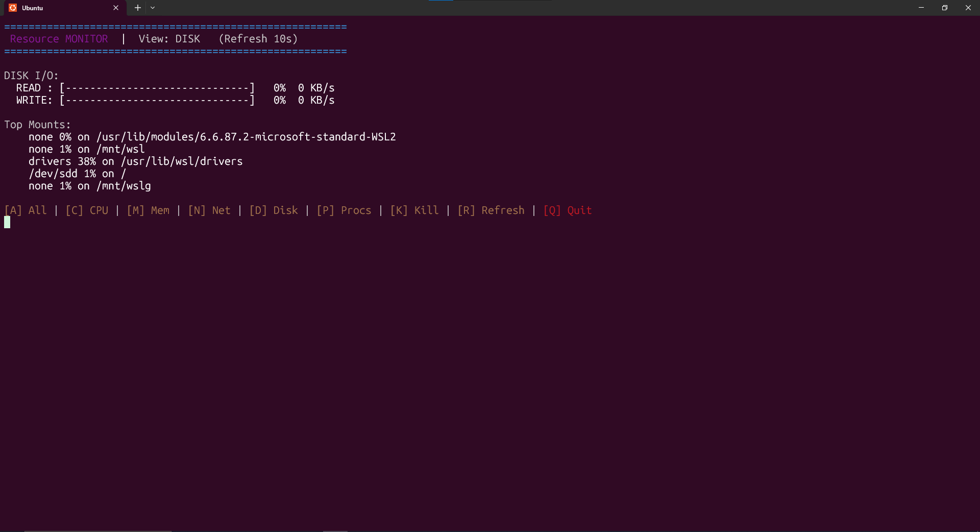Select the Quit option

(568, 210)
